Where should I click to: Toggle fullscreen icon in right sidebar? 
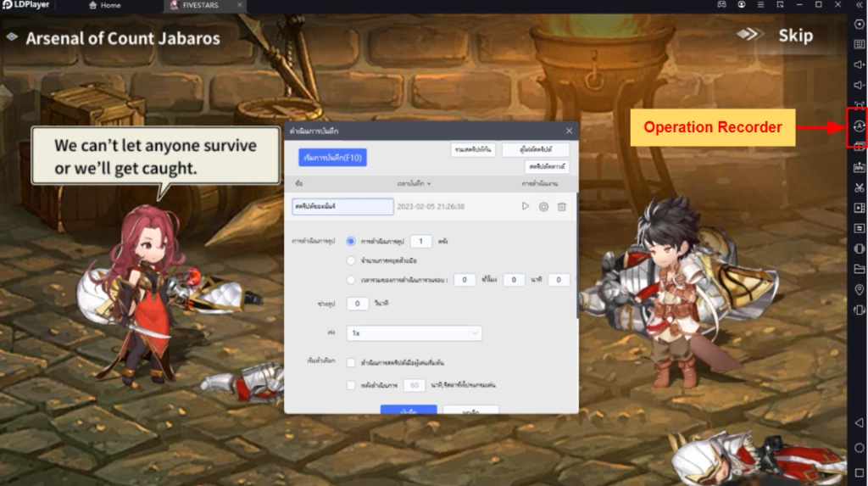point(860,104)
